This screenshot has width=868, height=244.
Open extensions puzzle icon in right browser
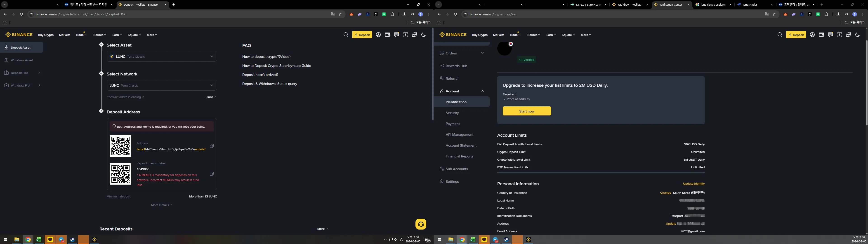(x=826, y=14)
